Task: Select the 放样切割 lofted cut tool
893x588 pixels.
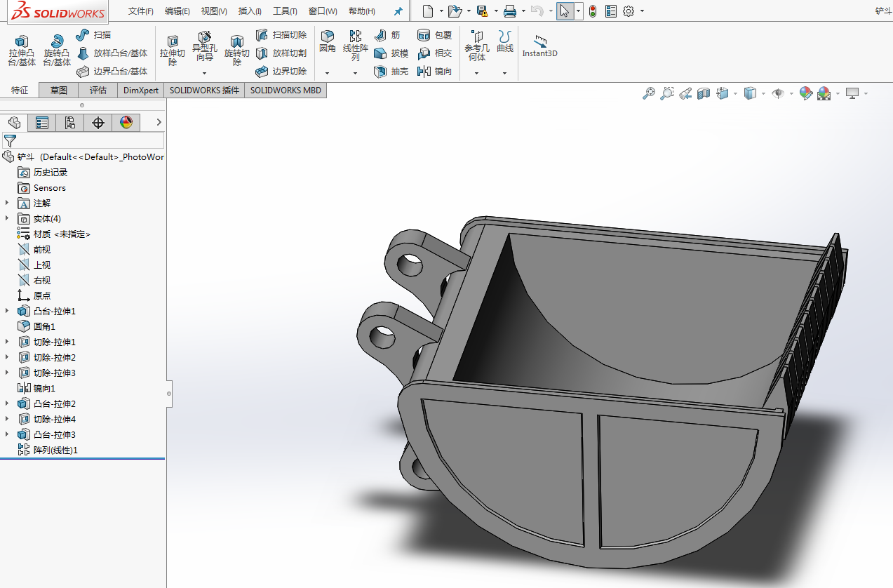Action: (x=281, y=53)
